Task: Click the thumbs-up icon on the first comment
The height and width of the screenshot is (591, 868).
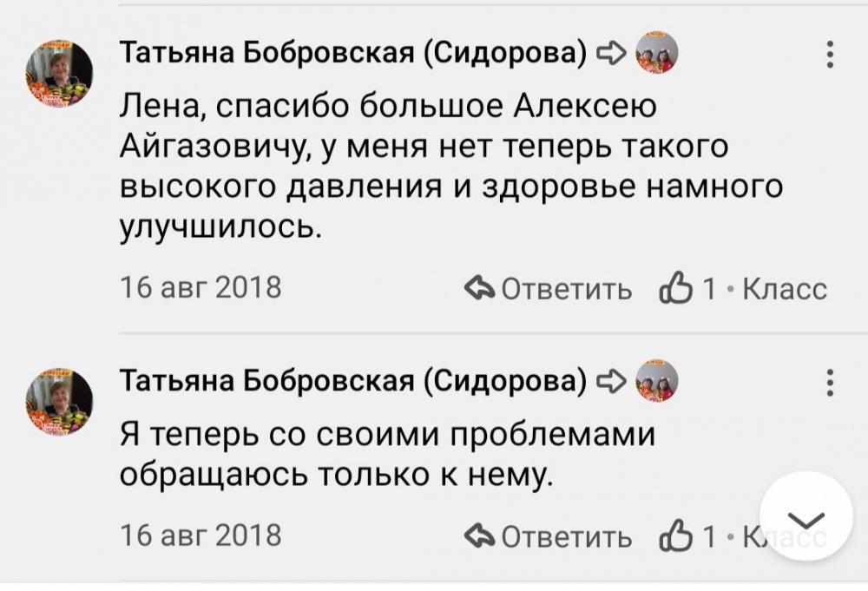Action: click(674, 289)
